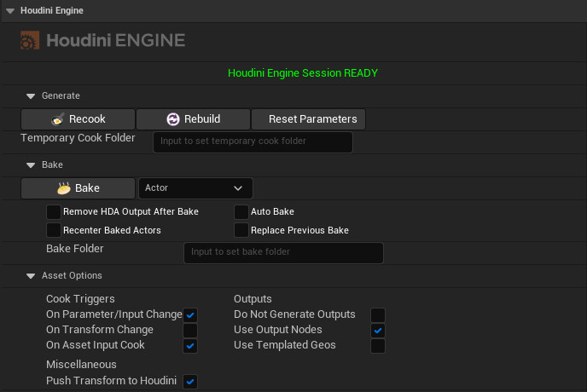
Task: Enable Remove HDA Output After Bake
Action: 54,211
